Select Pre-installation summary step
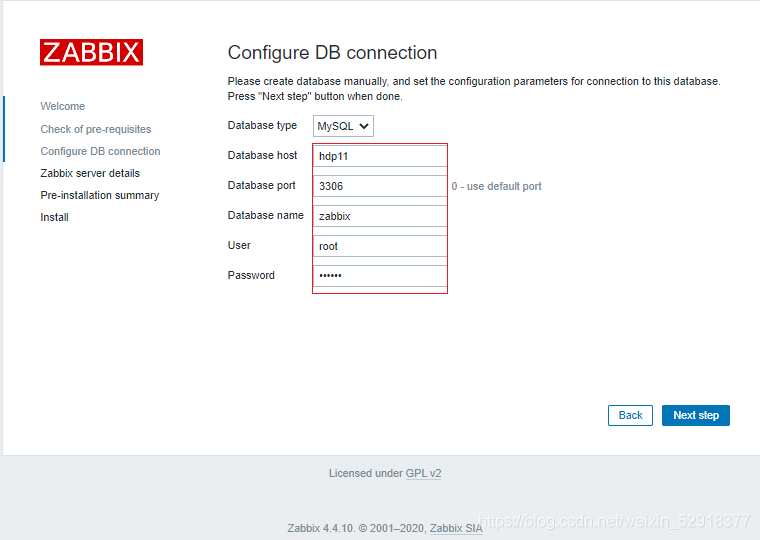 [x=99, y=195]
